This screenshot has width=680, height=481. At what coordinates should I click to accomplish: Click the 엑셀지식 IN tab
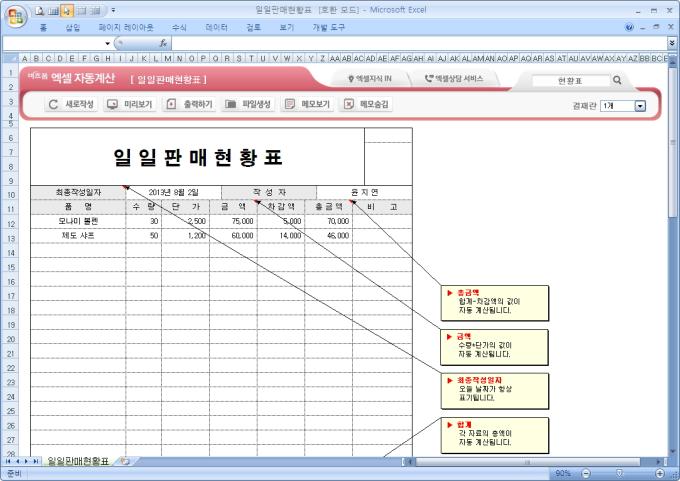[369, 79]
